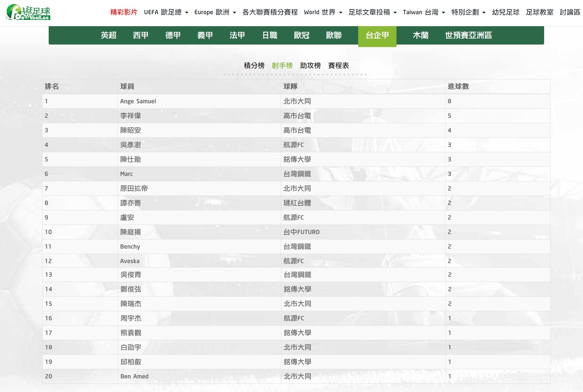The image size is (583, 392).
Task: Select player Benchy in the table
Action: coord(130,247)
